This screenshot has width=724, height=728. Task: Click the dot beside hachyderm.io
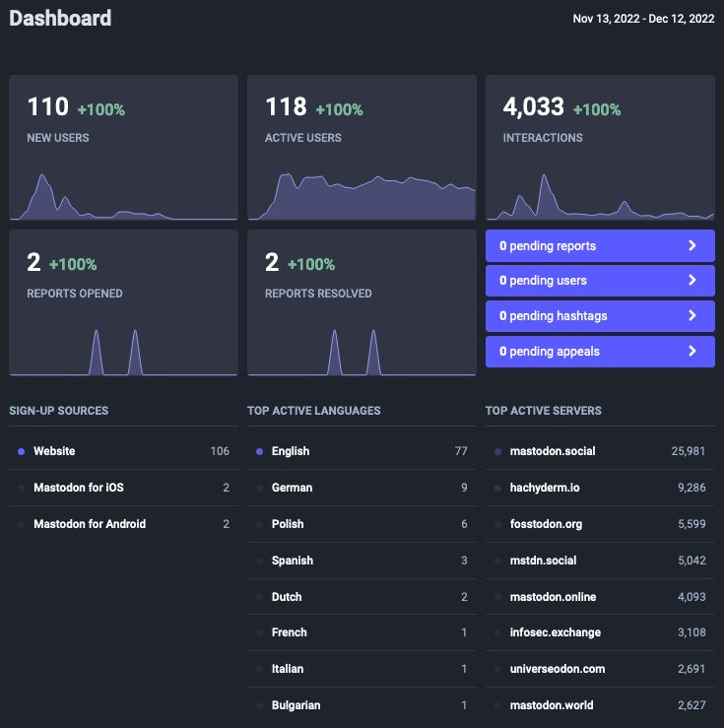[x=497, y=488]
